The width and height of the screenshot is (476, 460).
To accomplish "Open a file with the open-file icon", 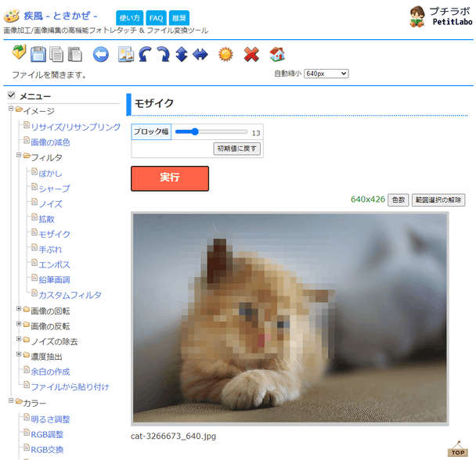I will (19, 52).
